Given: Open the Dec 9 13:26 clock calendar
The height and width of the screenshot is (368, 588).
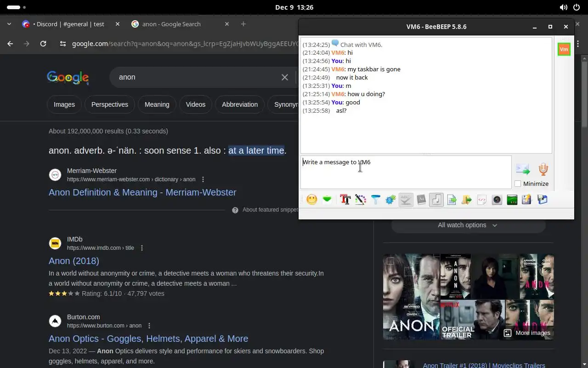Looking at the screenshot, I should click(294, 7).
